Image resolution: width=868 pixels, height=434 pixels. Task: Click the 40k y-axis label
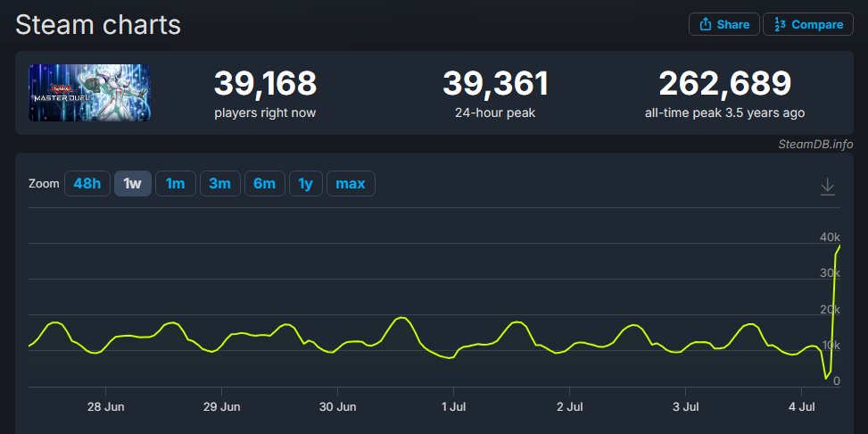click(x=830, y=238)
